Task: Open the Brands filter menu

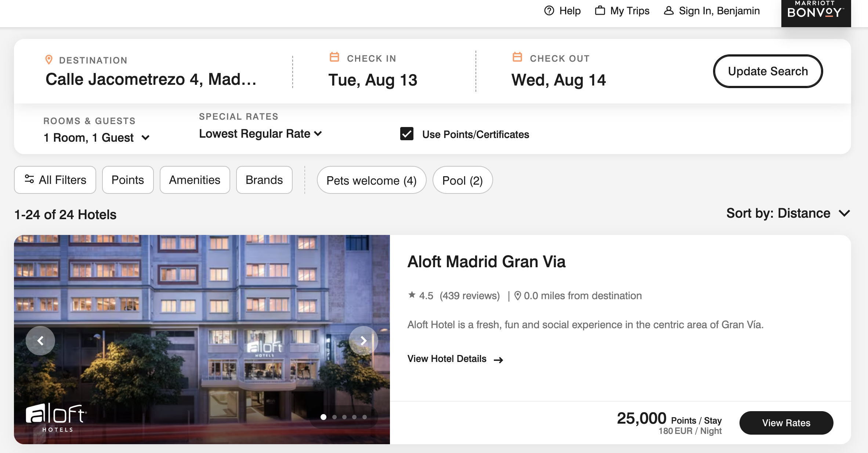Action: 264,180
